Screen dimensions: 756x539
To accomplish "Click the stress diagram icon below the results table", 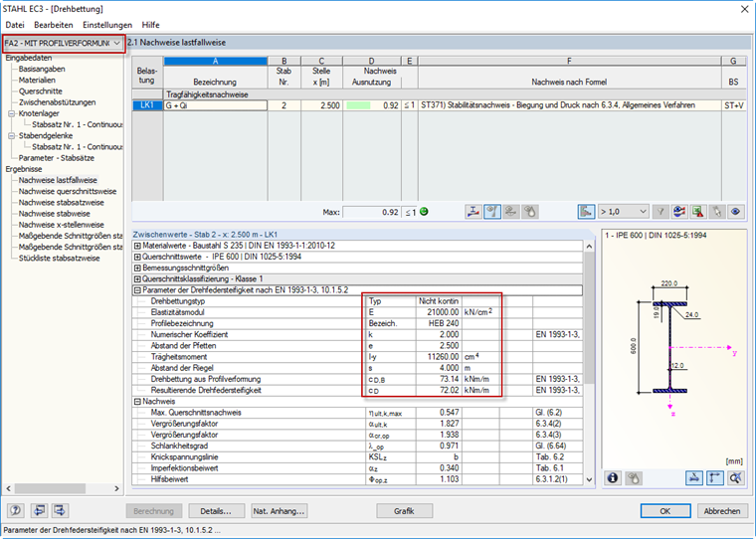I will click(473, 212).
